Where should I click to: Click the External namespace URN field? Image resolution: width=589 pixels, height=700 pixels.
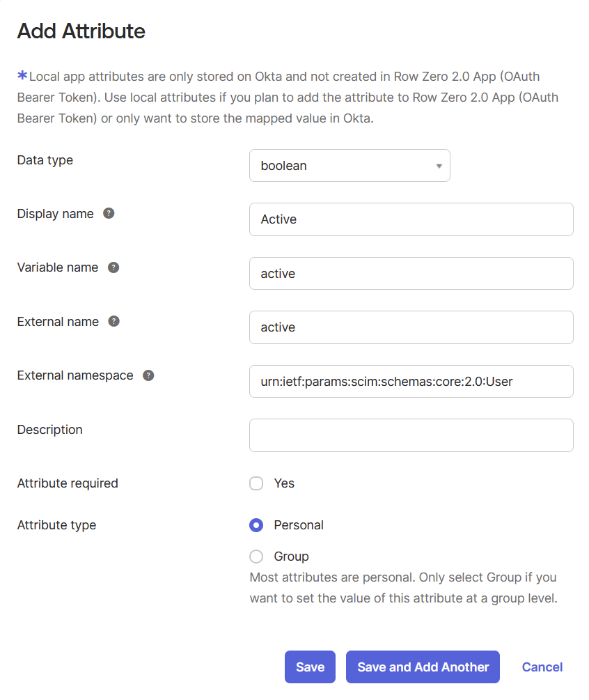[411, 381]
